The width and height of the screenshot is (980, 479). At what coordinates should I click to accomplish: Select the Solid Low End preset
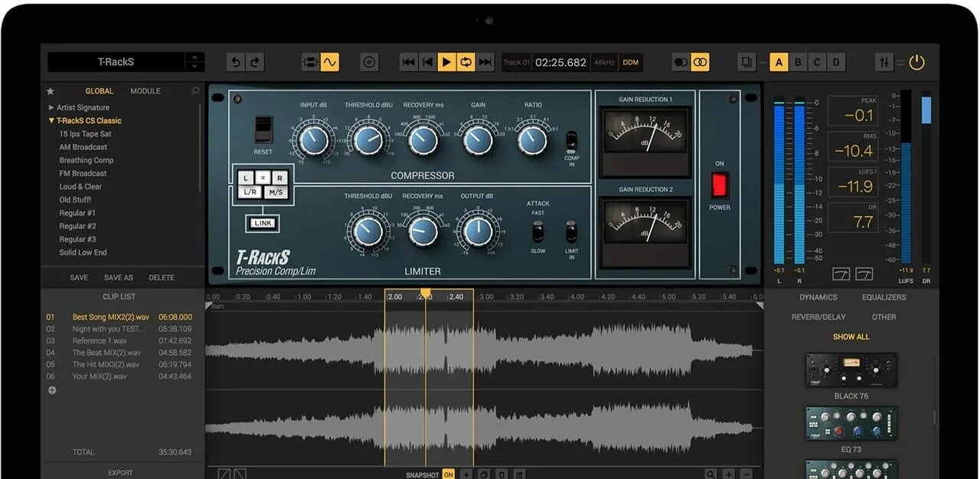click(83, 252)
